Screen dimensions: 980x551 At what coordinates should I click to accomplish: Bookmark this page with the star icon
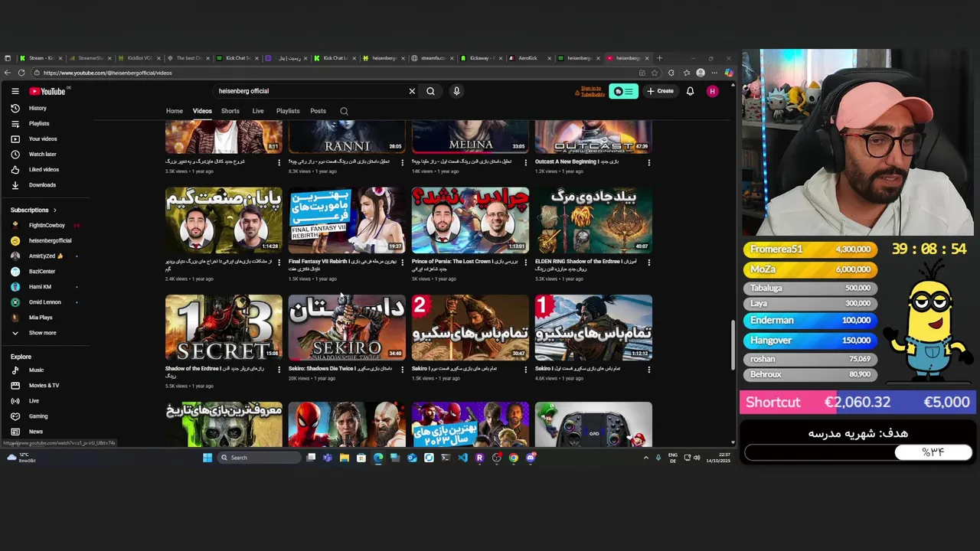655,73
